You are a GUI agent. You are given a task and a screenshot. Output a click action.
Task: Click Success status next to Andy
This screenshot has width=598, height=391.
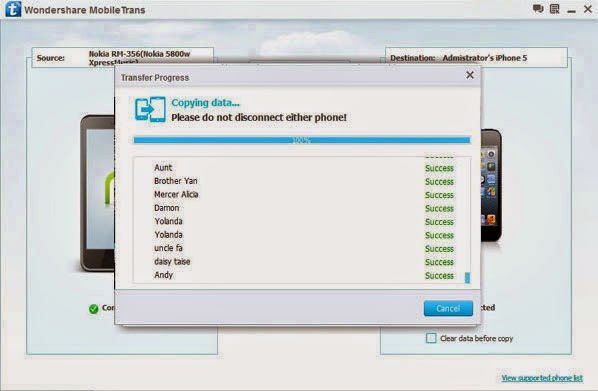(439, 276)
